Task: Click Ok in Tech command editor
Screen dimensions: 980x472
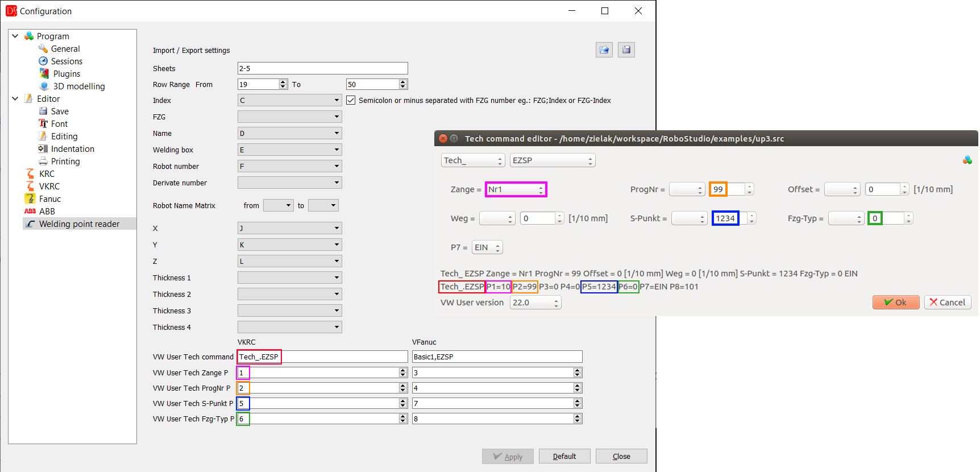Action: [x=896, y=303]
